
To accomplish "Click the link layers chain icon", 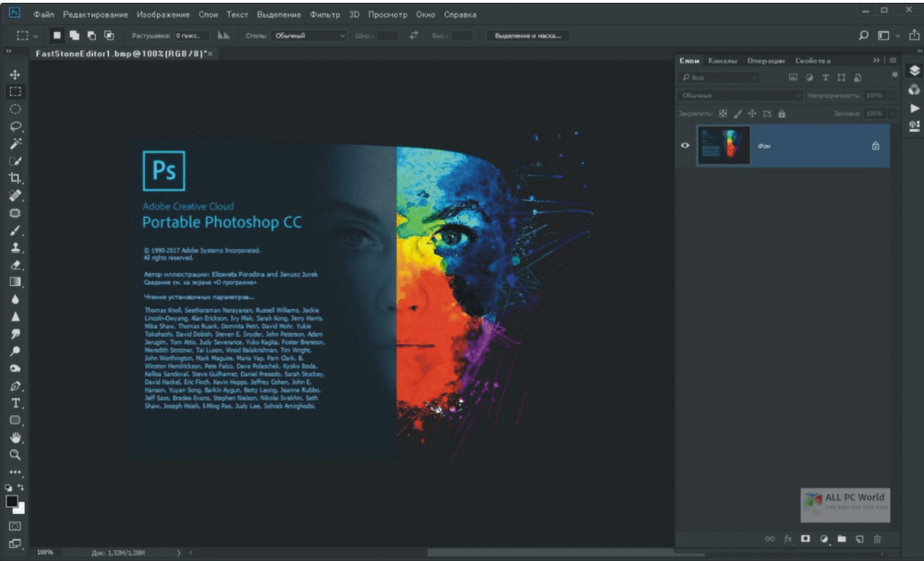I will (x=770, y=539).
